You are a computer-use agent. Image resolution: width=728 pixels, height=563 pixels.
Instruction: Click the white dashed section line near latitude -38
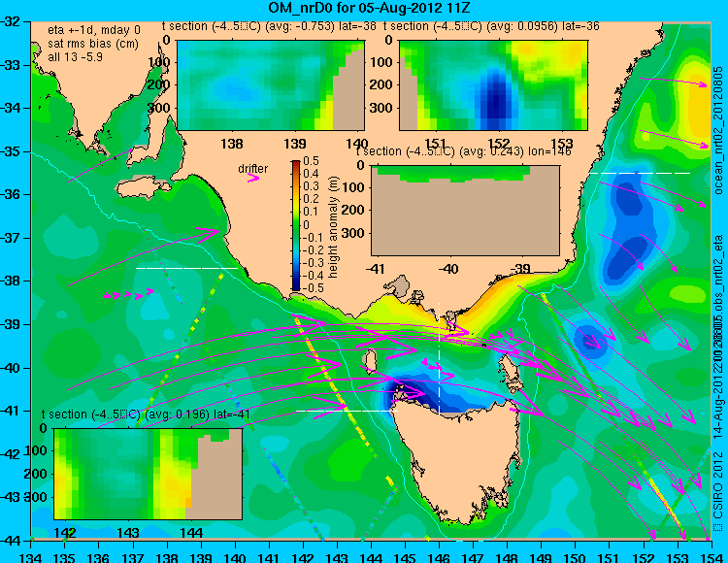pyautogui.click(x=186, y=268)
